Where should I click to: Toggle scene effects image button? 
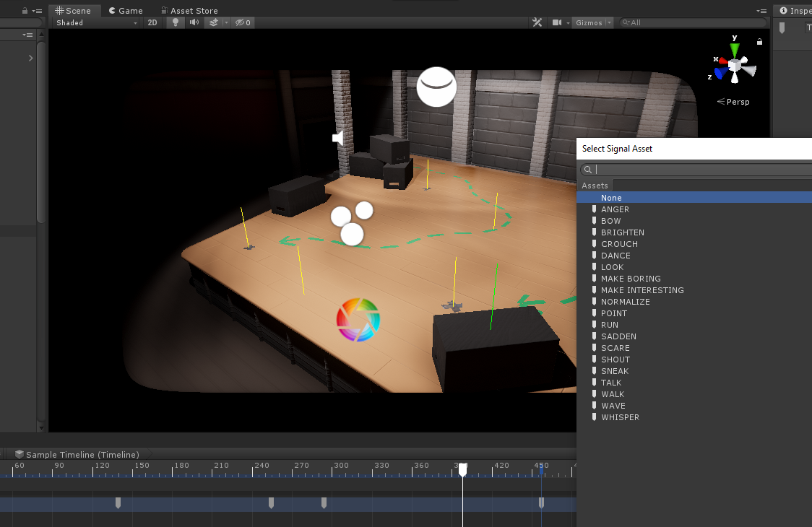point(213,23)
